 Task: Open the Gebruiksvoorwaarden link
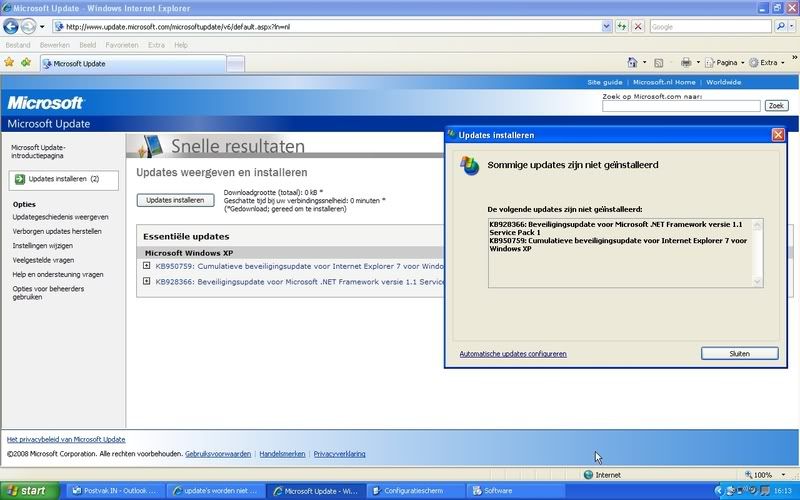point(218,454)
